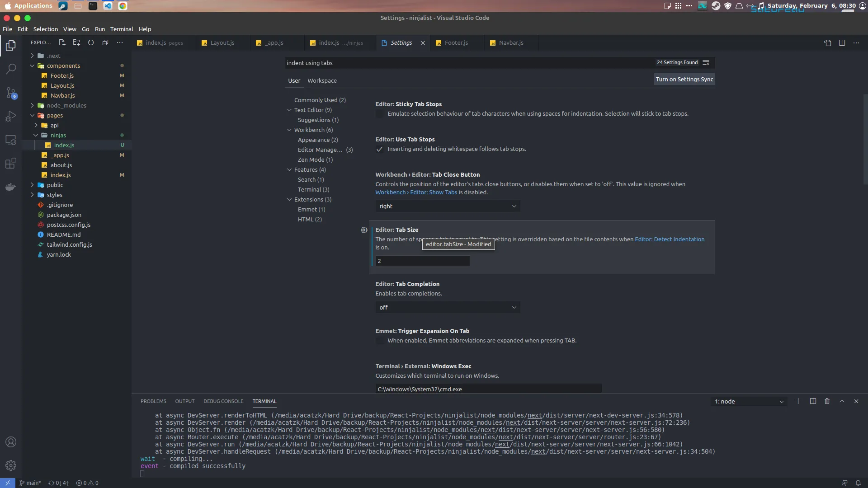Screen dimensions: 868x488
Task: Click the Tab Size input field
Action: 423,261
